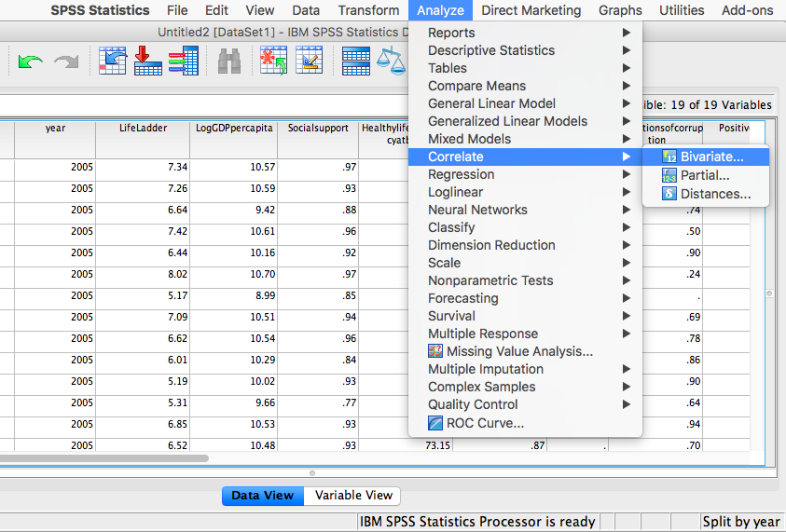Choose Partial in Correlate submenu

(x=705, y=175)
